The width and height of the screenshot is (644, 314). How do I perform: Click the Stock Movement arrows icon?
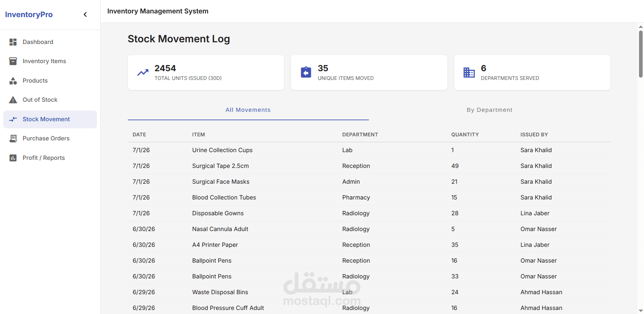click(13, 119)
